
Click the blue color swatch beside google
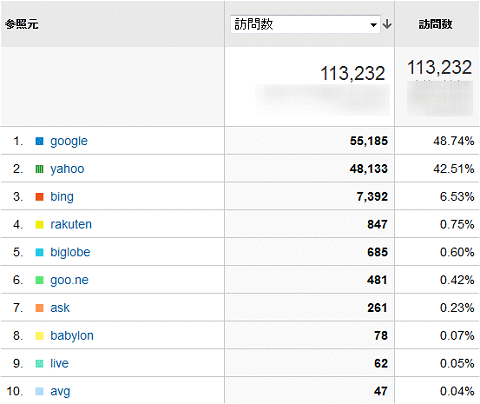[39, 141]
